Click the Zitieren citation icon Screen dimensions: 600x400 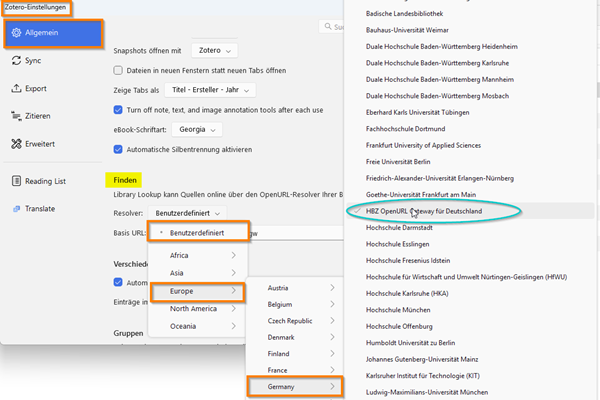pyautogui.click(x=16, y=116)
